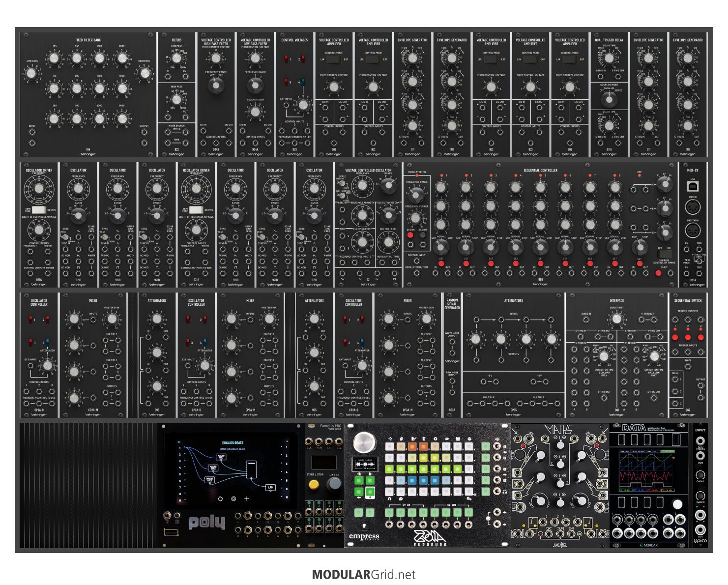Flip blue switch 4 on the 992 Control Voltages
Screen dimensions: 728x585
(x=303, y=82)
